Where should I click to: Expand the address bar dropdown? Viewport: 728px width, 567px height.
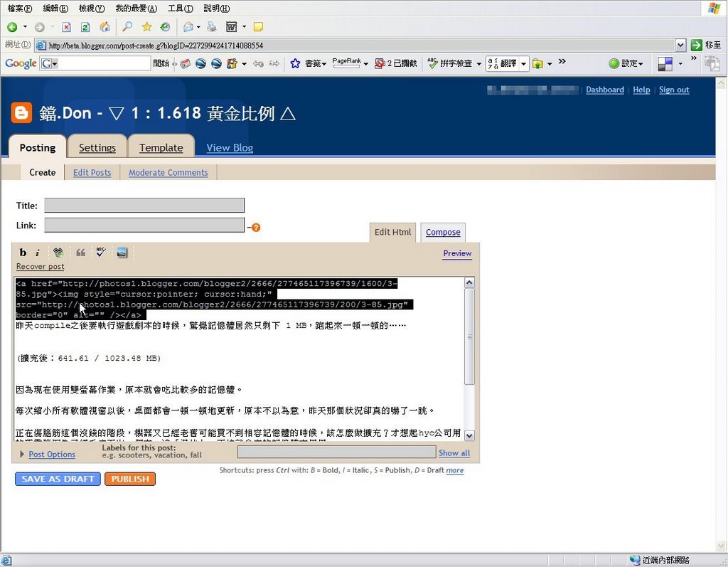pyautogui.click(x=680, y=45)
